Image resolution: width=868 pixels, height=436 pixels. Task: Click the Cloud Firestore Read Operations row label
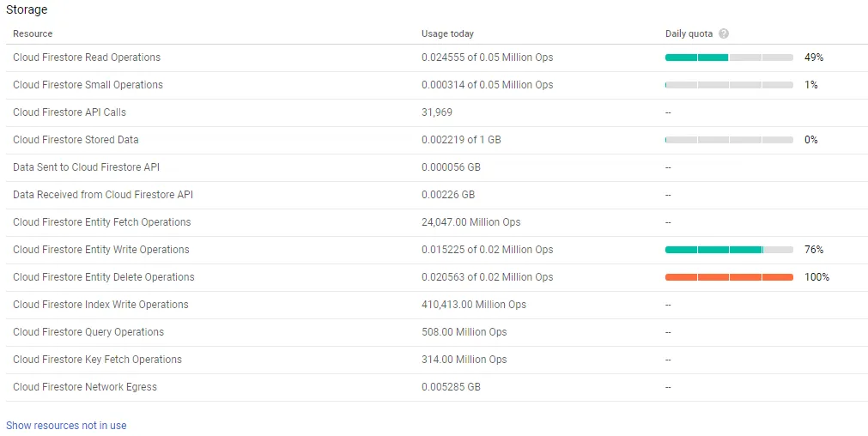point(87,58)
